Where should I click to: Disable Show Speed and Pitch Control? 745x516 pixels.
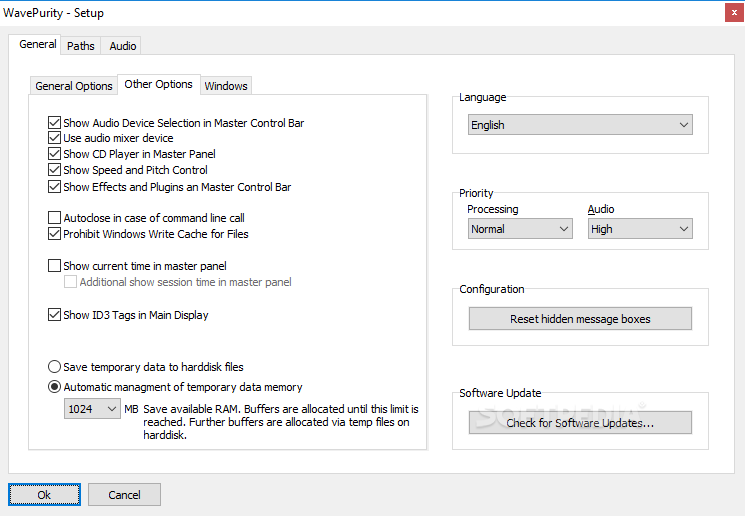[x=55, y=170]
